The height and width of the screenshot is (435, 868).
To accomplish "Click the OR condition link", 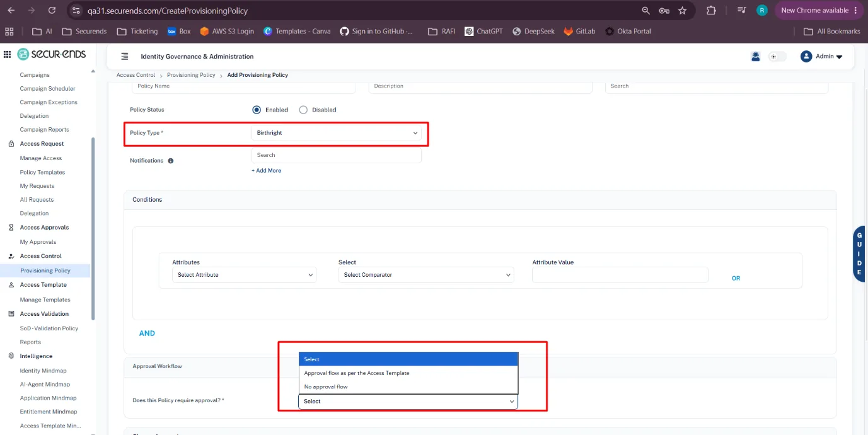I will pyautogui.click(x=736, y=278).
